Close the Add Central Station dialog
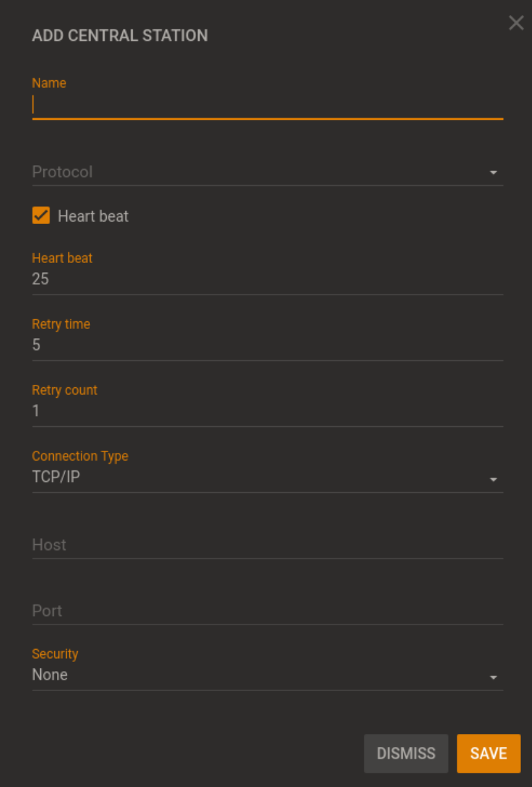This screenshot has height=787, width=532. click(x=516, y=23)
